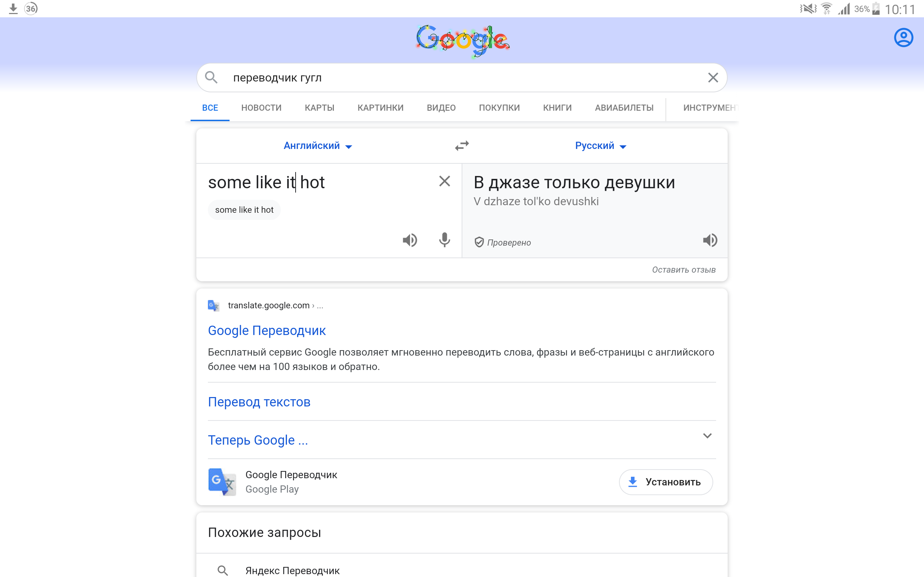Switch to the Картинки tab
The height and width of the screenshot is (577, 924).
[380, 108]
